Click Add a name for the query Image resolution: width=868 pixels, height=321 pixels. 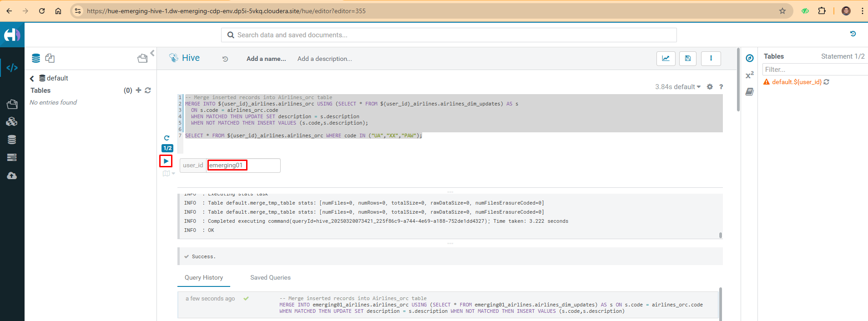tap(266, 59)
